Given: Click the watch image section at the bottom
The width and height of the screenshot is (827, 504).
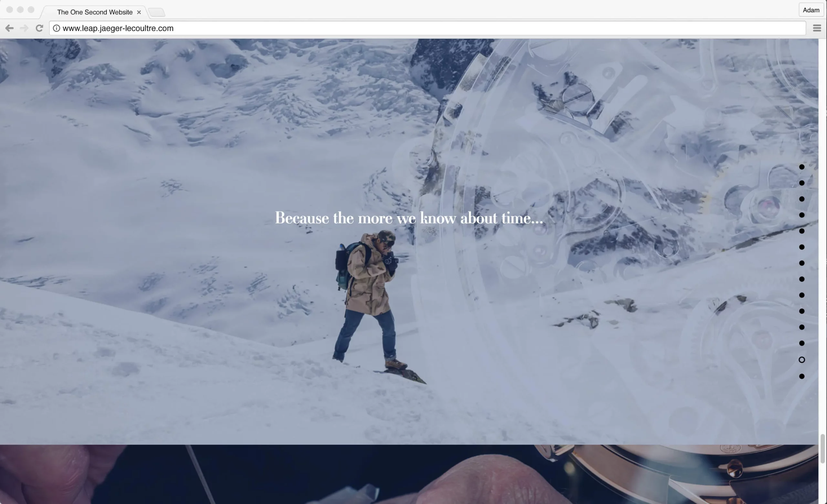Looking at the screenshot, I should (x=409, y=474).
